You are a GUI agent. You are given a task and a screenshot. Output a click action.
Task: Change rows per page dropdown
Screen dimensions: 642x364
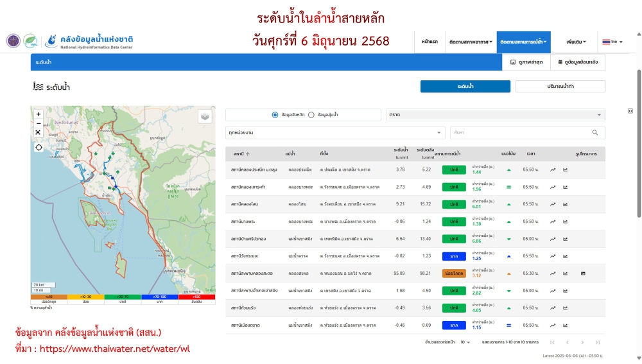(x=465, y=342)
